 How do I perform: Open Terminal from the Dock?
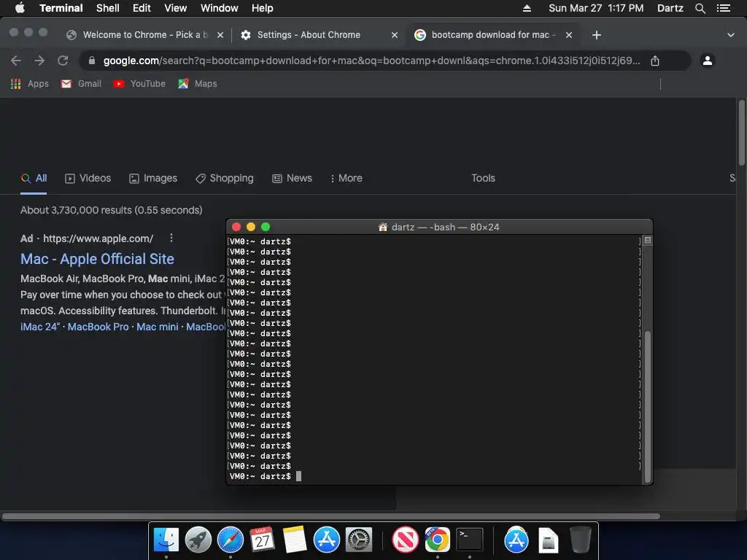(x=470, y=540)
